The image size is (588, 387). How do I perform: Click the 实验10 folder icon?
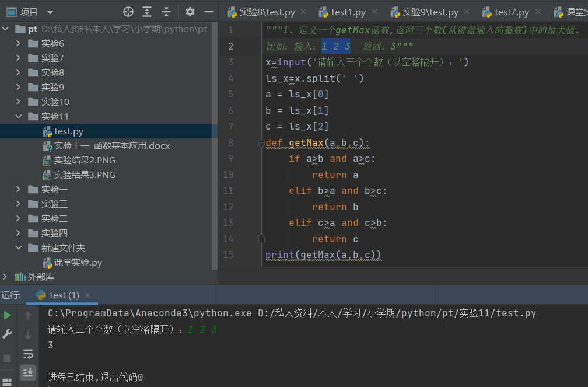33,102
